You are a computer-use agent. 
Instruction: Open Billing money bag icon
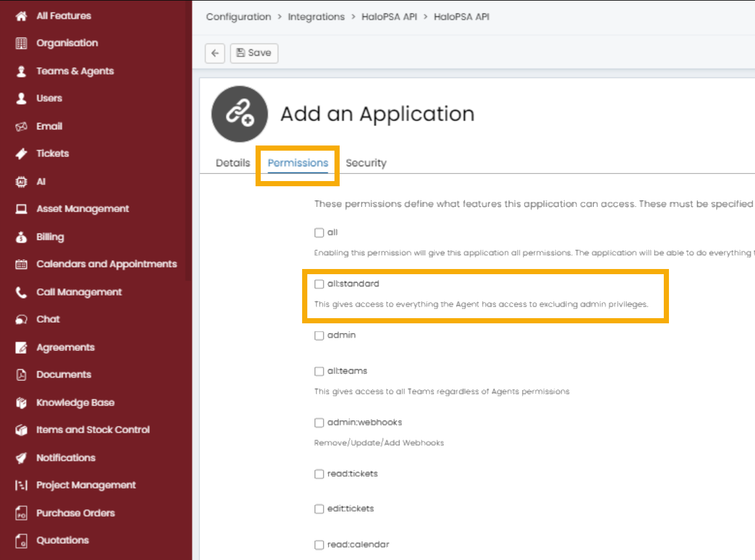point(21,237)
